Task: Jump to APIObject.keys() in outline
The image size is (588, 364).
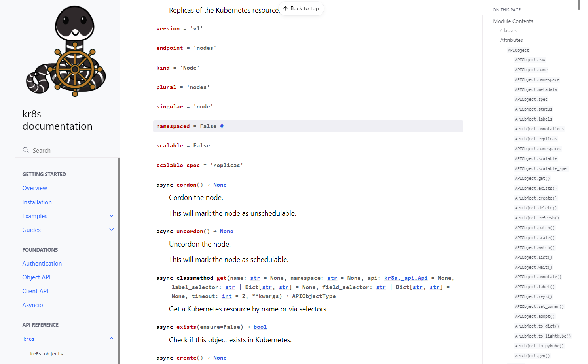Action: point(533,297)
